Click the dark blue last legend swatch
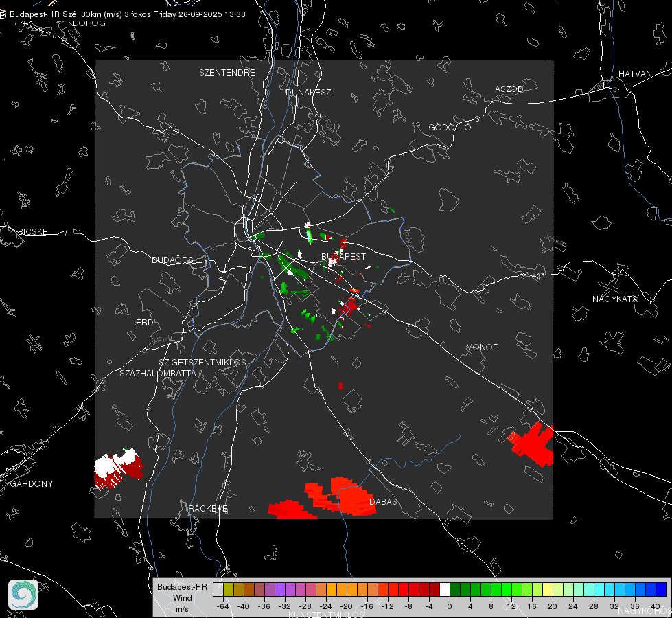Viewport: 672px width, 618px height. click(x=661, y=590)
